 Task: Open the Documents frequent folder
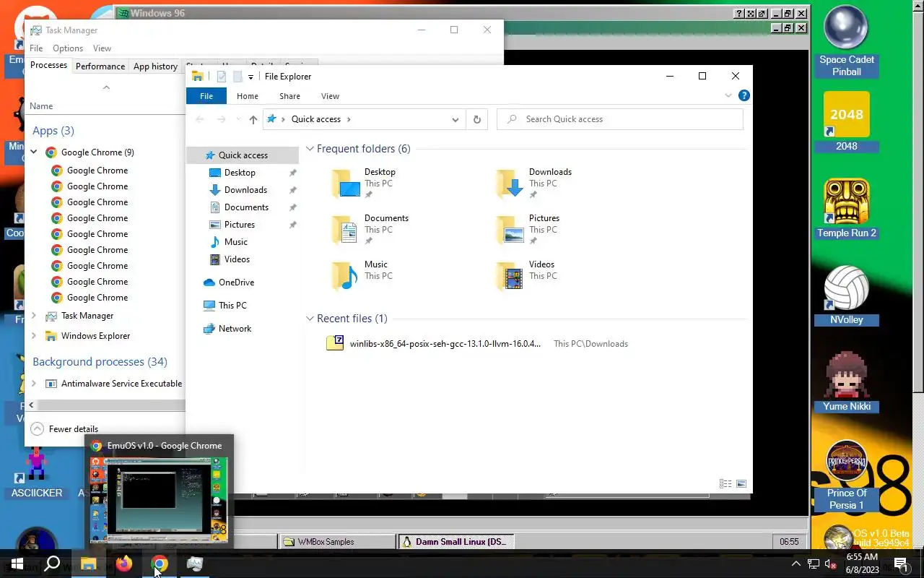[370, 230]
